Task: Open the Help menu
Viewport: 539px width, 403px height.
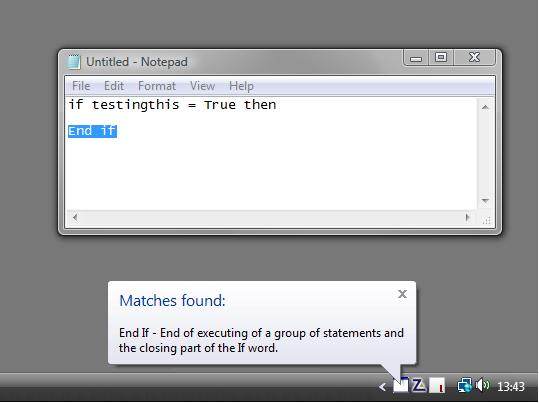Action: [241, 86]
